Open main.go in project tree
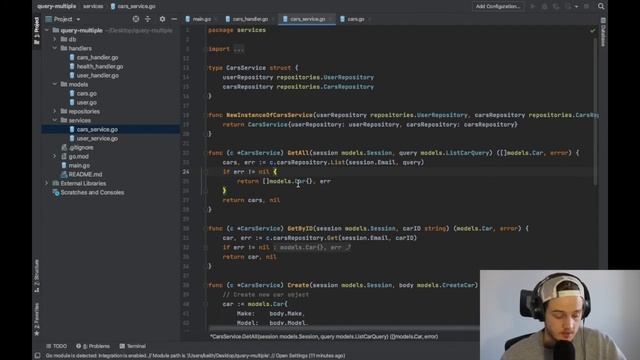 click(79, 165)
